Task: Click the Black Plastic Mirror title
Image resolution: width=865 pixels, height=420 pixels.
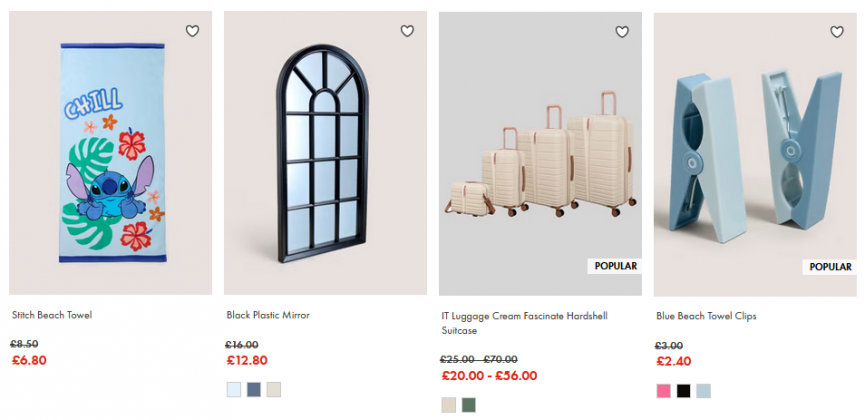Action: coord(268,315)
